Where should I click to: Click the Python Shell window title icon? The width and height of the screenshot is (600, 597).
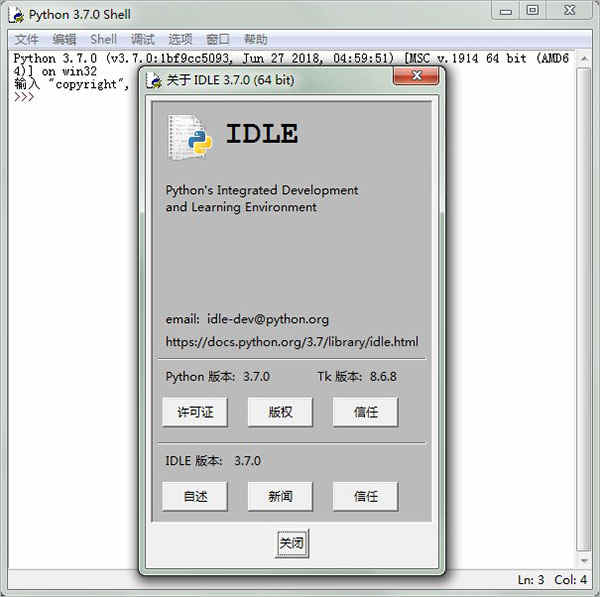point(16,15)
